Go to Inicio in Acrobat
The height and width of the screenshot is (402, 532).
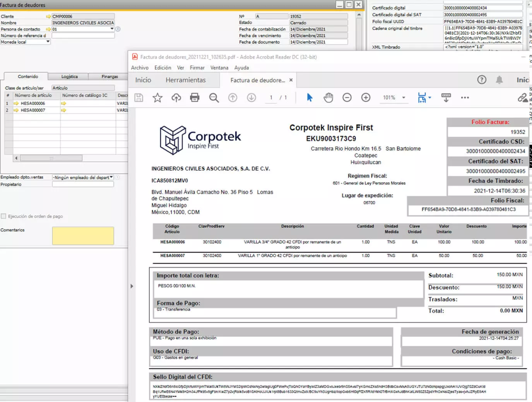pos(143,80)
